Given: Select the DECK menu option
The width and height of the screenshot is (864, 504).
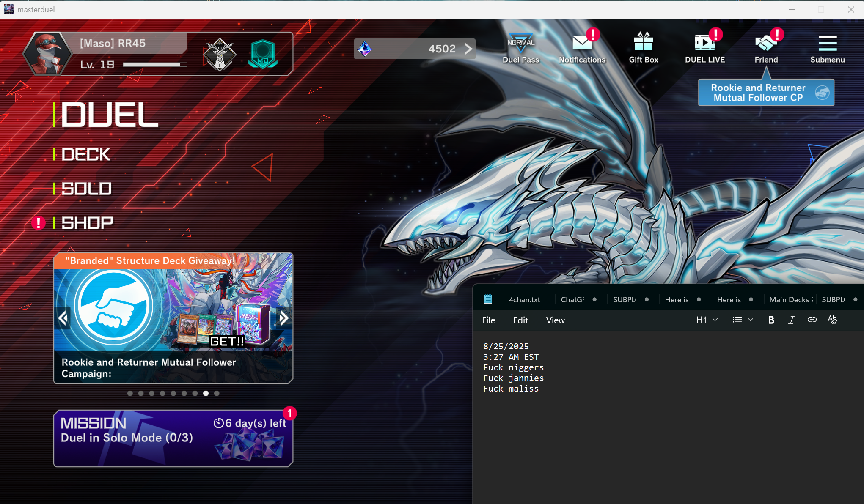Looking at the screenshot, I should click(x=86, y=155).
